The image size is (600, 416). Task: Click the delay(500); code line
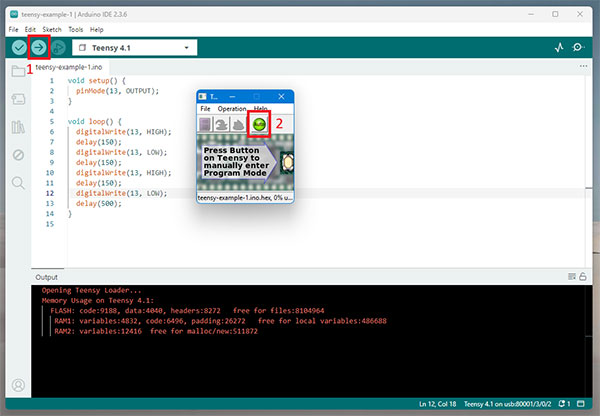[x=99, y=204]
